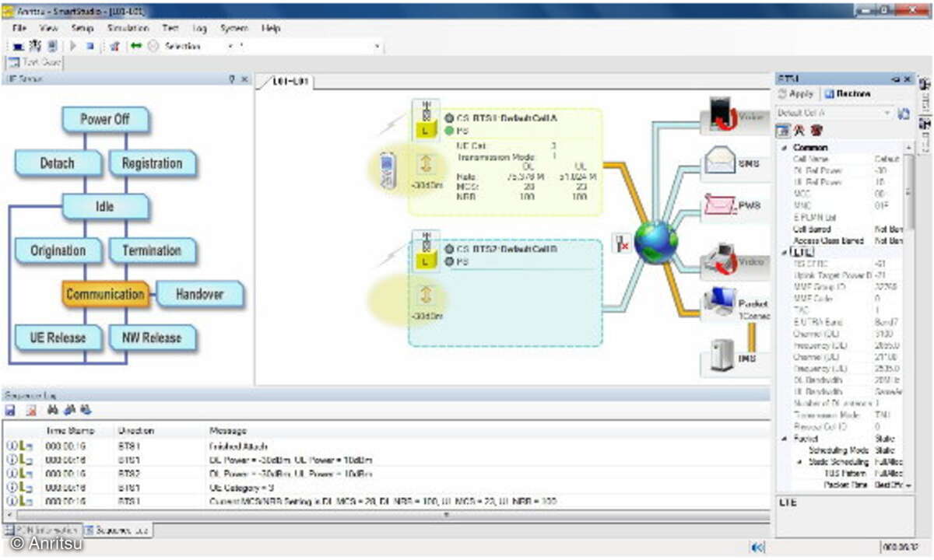The width and height of the screenshot is (934, 560).
Task: Click first binoculars find icon
Action: (x=52, y=409)
